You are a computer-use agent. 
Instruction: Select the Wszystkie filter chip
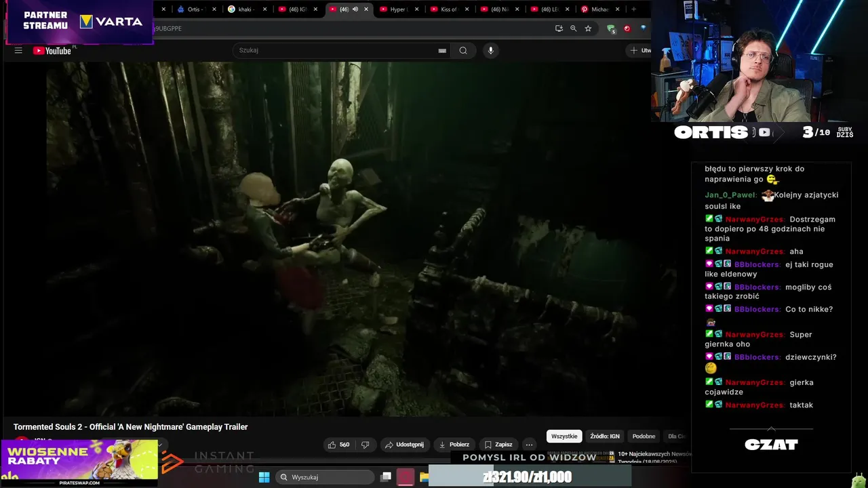coord(564,436)
